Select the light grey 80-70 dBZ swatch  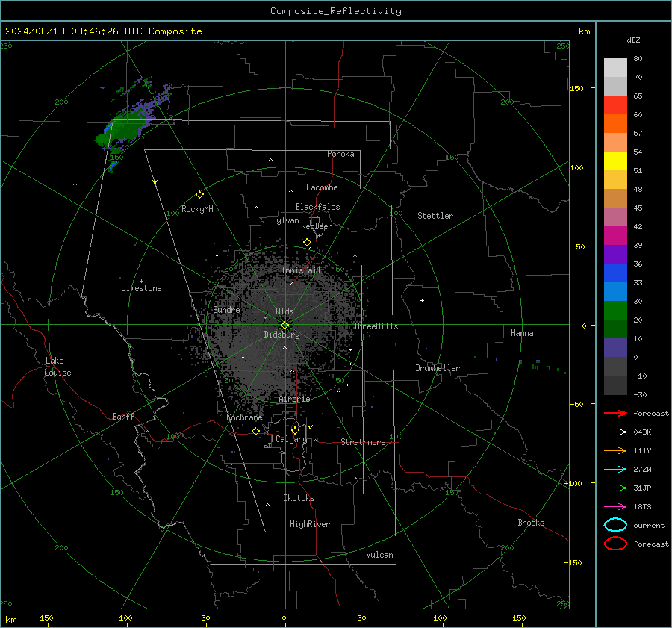click(615, 68)
